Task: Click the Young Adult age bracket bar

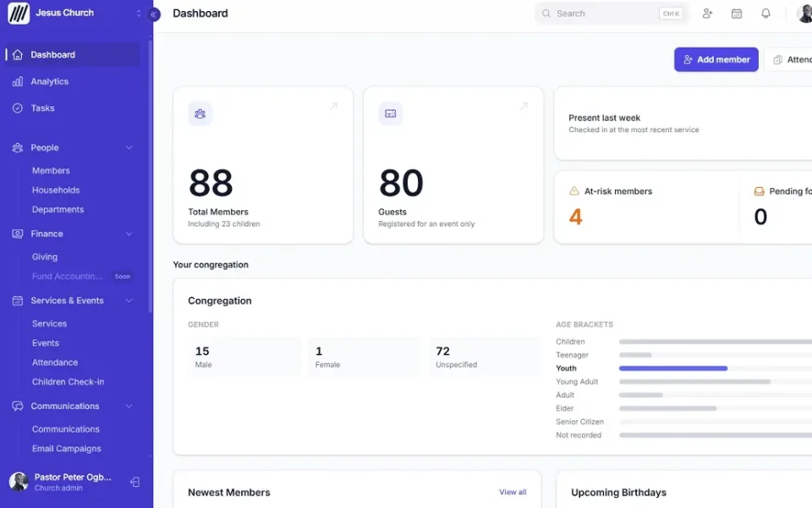Action: click(695, 382)
